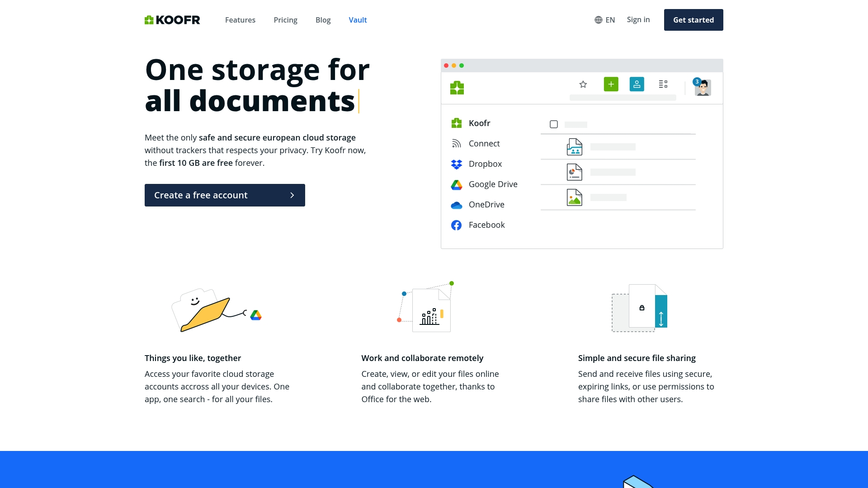Select Koofr in the storage list

click(471, 123)
